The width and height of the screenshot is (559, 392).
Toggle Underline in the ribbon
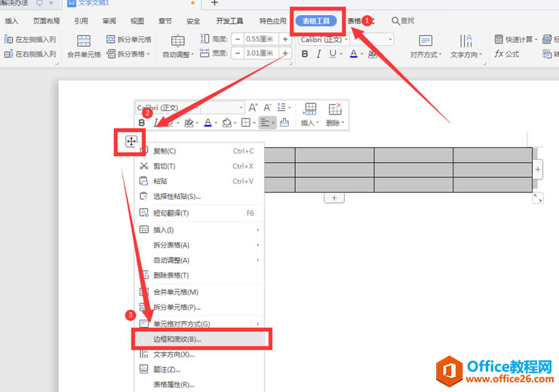[332, 54]
